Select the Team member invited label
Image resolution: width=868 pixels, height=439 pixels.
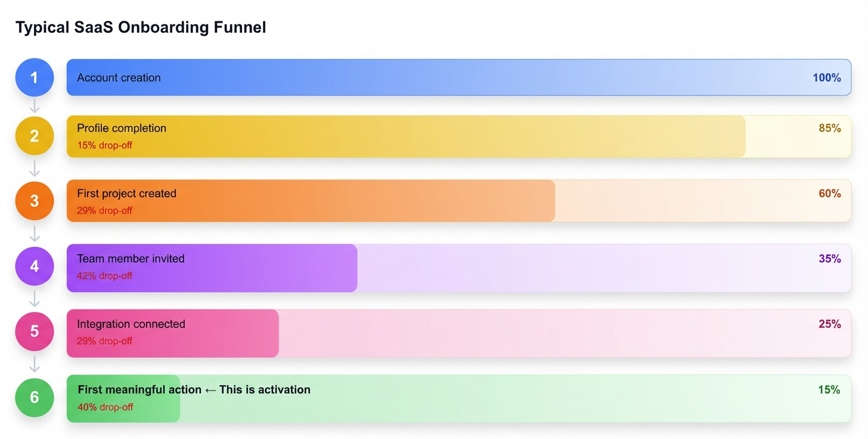(131, 259)
